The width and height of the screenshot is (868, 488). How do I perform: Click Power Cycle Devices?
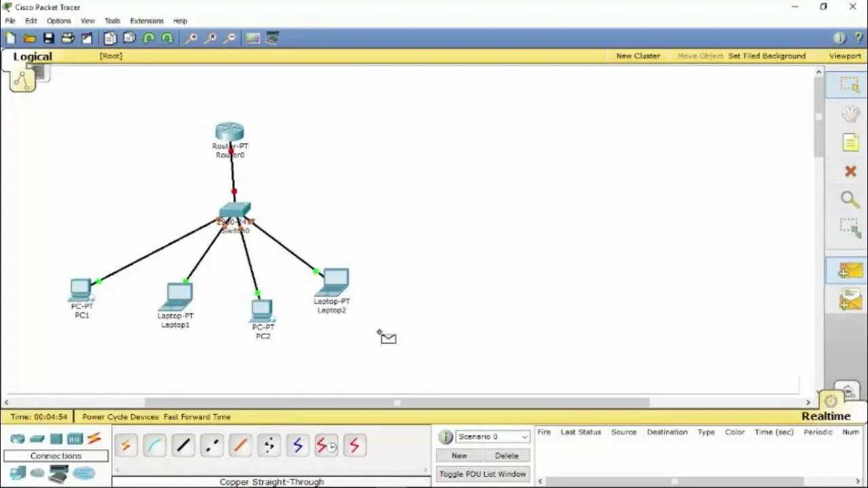(121, 417)
